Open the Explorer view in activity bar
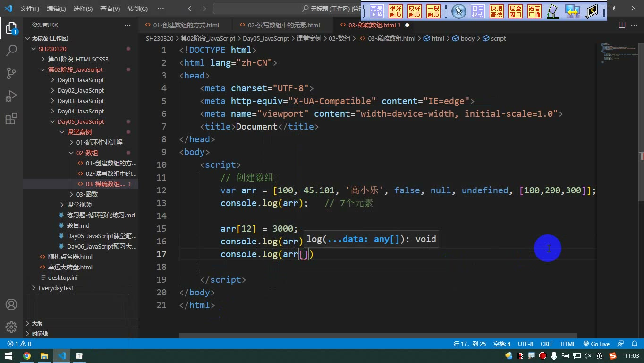This screenshot has width=644, height=363. [x=11, y=27]
